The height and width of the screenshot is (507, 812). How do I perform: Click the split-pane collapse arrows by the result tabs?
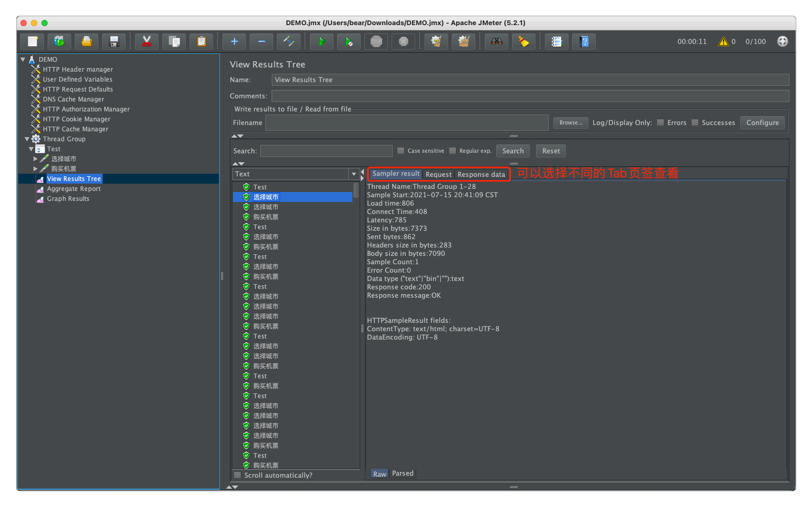362,175
